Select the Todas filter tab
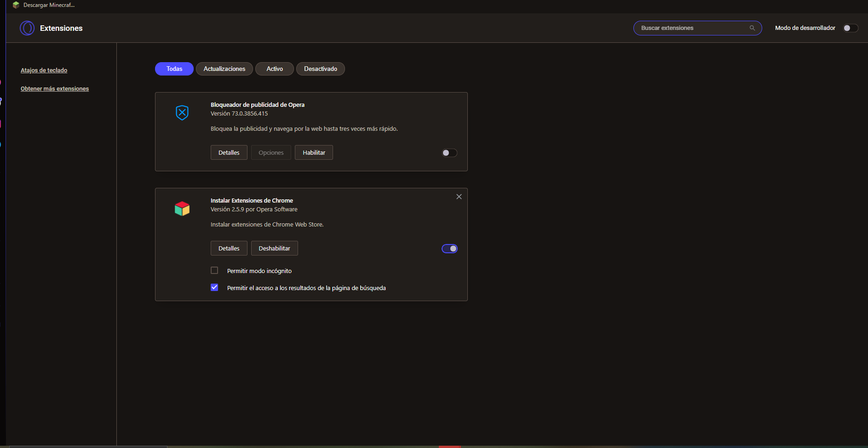Screen dimensions: 868x448 (x=174, y=69)
